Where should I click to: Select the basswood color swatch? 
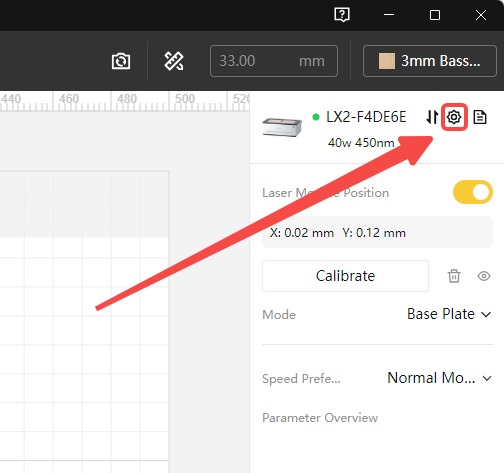point(387,61)
